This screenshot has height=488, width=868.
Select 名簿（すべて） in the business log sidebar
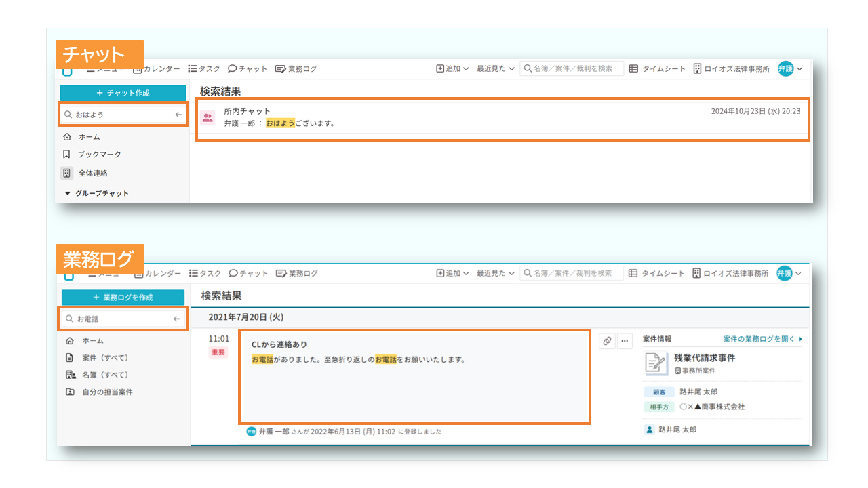[x=104, y=375]
